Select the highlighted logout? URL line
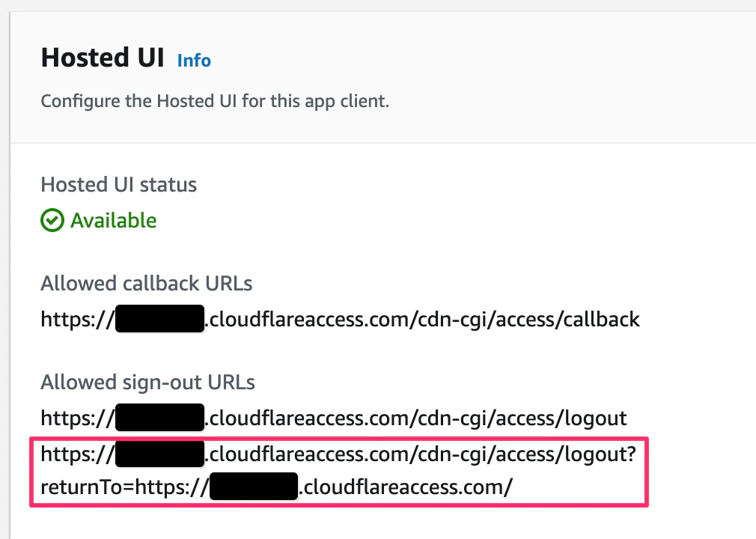 pos(338,454)
